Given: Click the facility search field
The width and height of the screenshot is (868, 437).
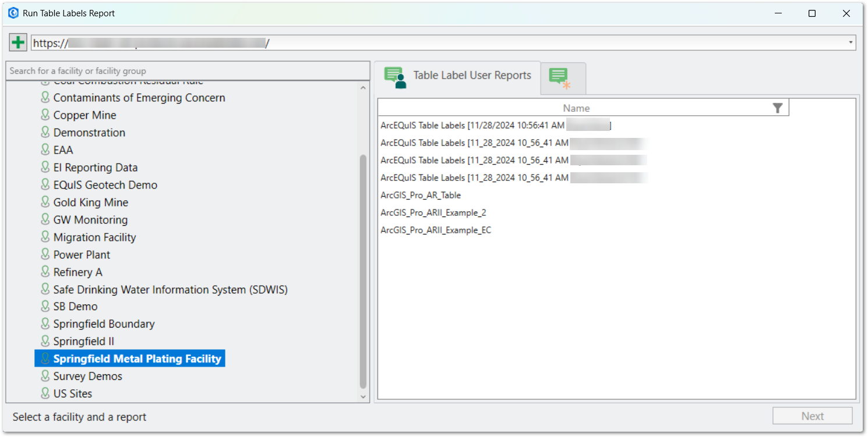Looking at the screenshot, I should pos(186,70).
